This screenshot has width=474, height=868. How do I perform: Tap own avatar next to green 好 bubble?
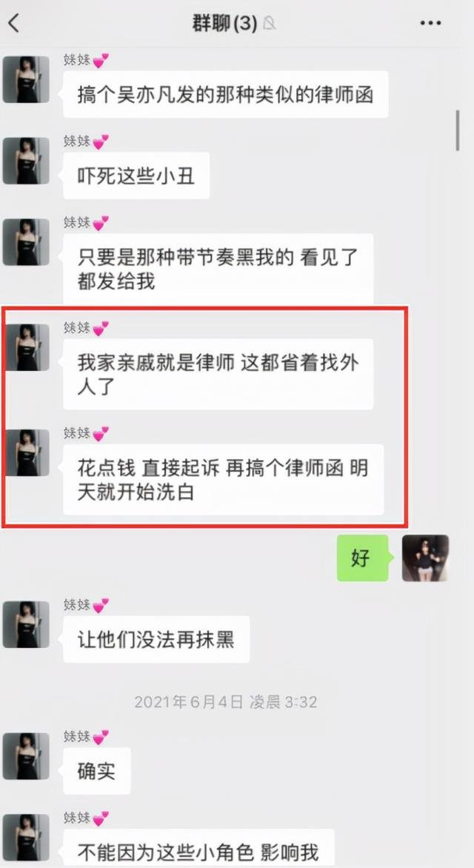pyautogui.click(x=425, y=558)
